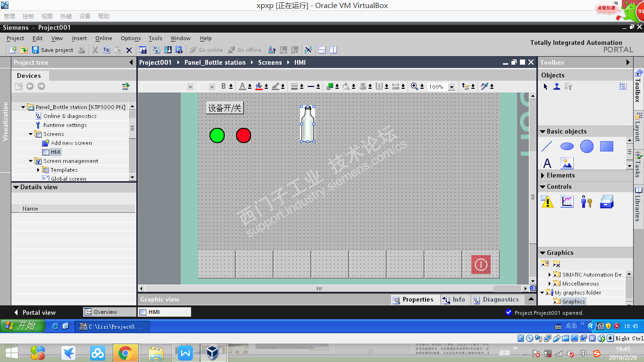
Task: Switch to Portal view
Action: click(x=35, y=312)
